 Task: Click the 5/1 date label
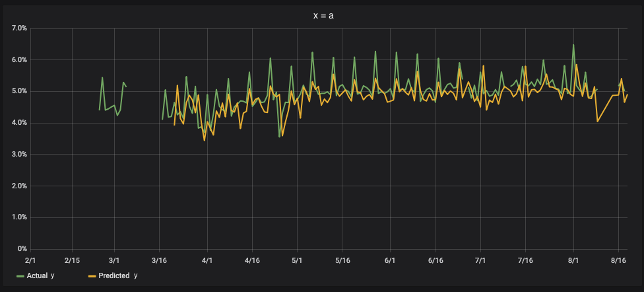click(x=297, y=261)
